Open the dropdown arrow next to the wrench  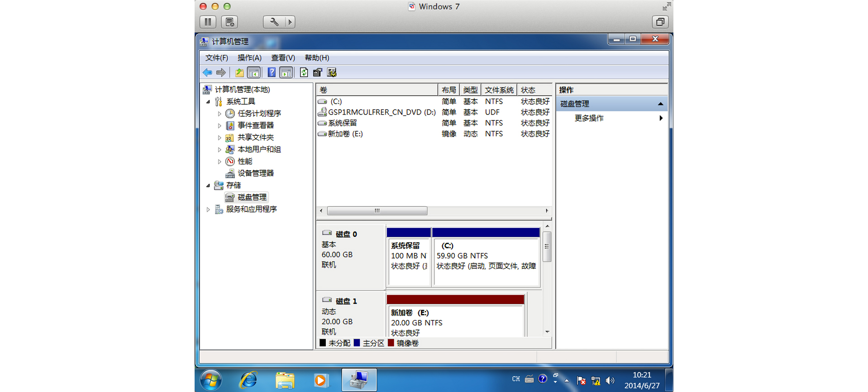point(290,22)
